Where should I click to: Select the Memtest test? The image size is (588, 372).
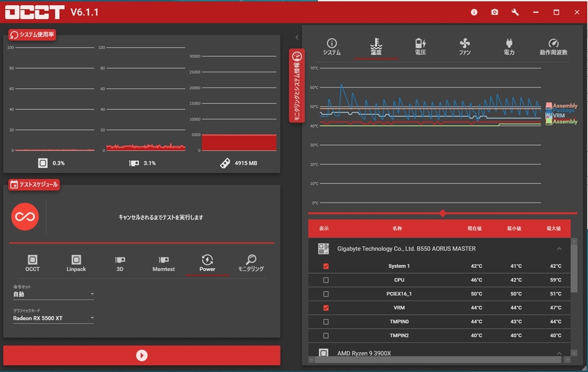tap(164, 263)
